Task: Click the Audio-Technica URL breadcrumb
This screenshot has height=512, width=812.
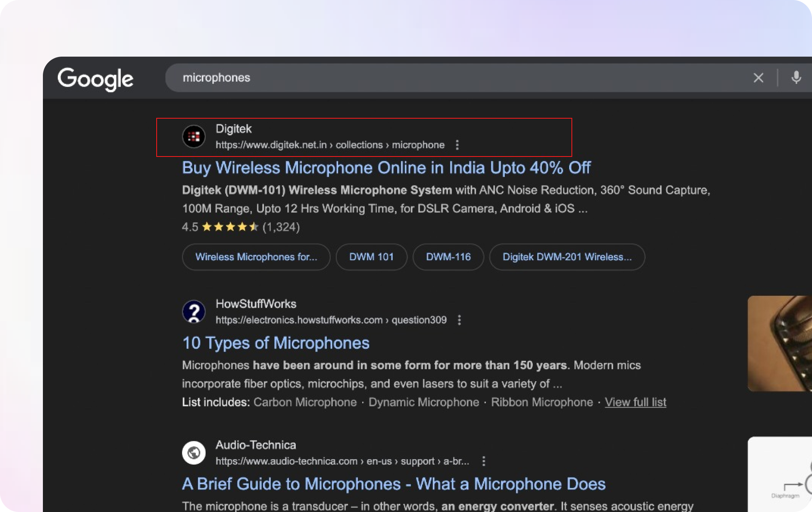Action: pyautogui.click(x=342, y=461)
